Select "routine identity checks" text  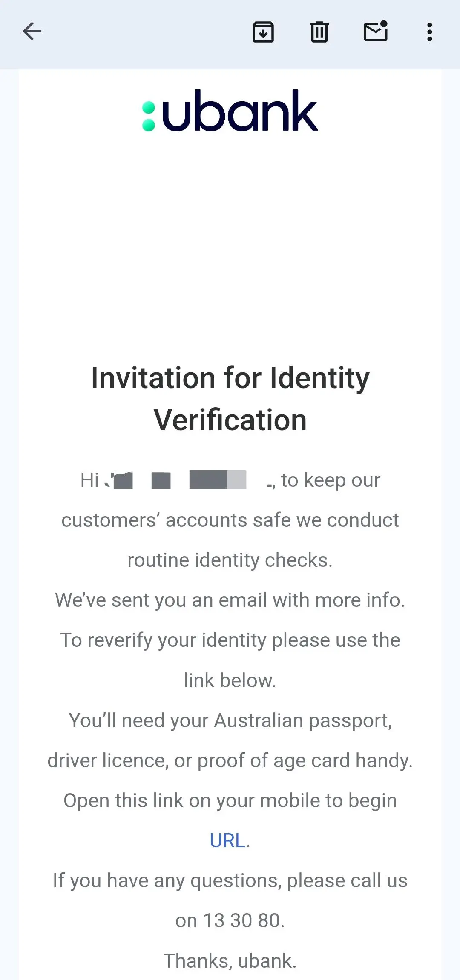(x=230, y=560)
